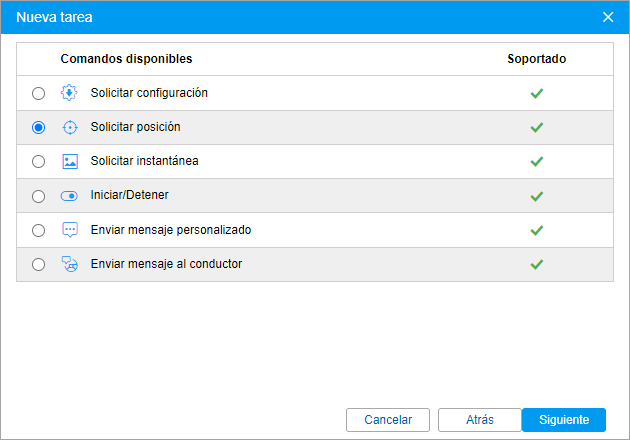Proceed with the Siguiente button

point(564,420)
